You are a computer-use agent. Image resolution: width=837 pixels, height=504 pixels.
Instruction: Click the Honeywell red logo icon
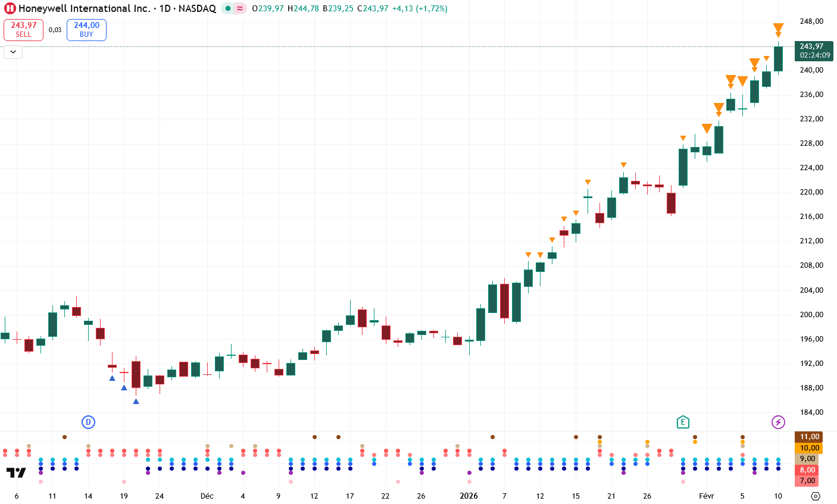[x=10, y=8]
